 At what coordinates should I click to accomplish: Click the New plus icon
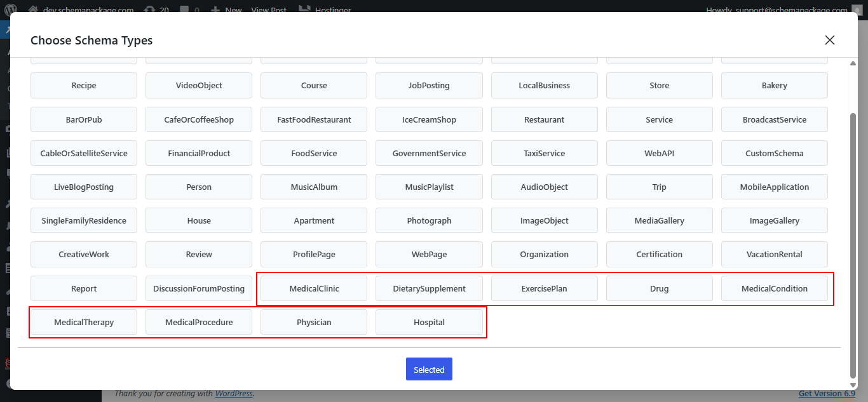216,10
